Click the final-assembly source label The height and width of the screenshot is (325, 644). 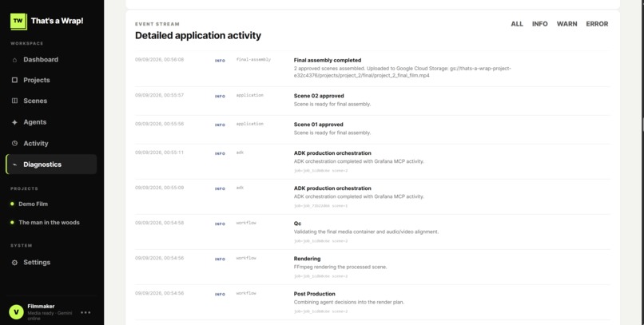pyautogui.click(x=253, y=60)
